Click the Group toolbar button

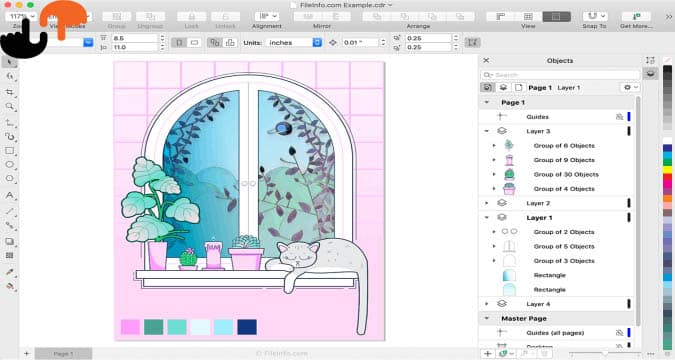117,17
